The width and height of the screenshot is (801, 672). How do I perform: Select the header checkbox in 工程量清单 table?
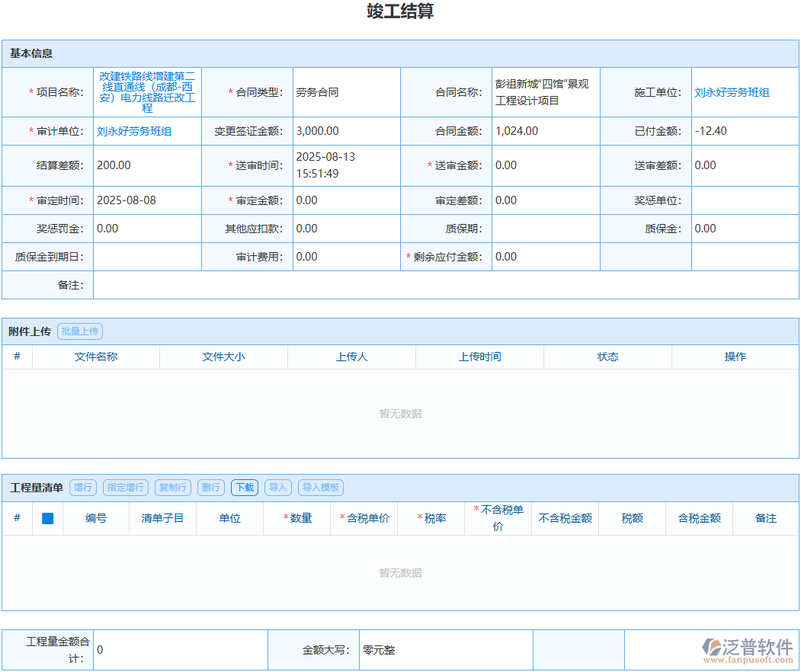pos(47,518)
